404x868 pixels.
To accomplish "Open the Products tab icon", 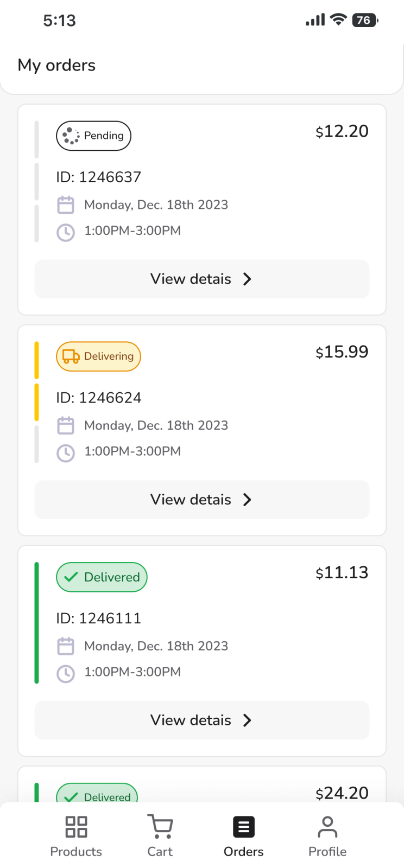I will pyautogui.click(x=76, y=827).
